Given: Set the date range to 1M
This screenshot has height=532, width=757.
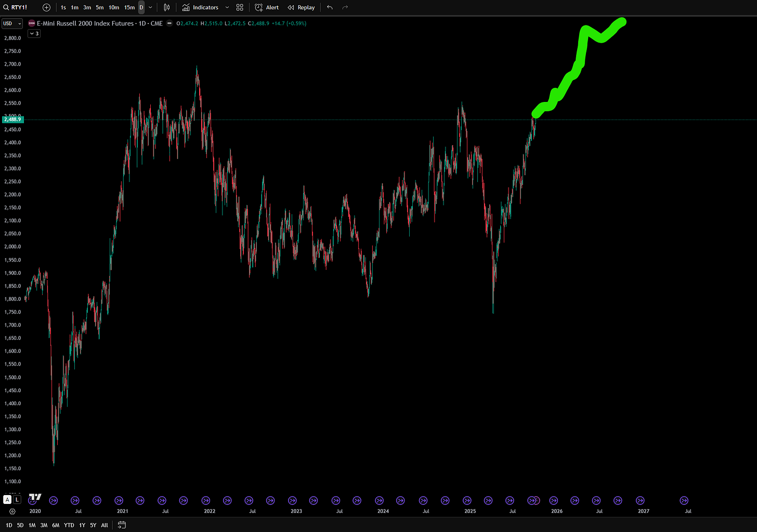Looking at the screenshot, I should (32, 525).
